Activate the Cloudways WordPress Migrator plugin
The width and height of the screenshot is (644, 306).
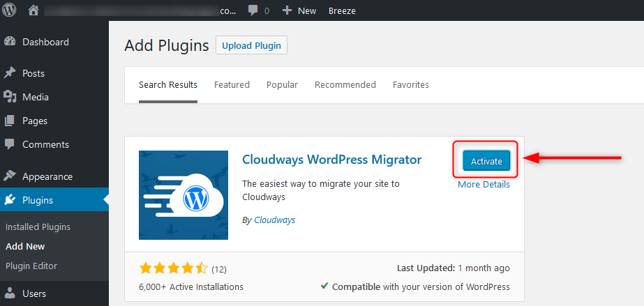486,161
